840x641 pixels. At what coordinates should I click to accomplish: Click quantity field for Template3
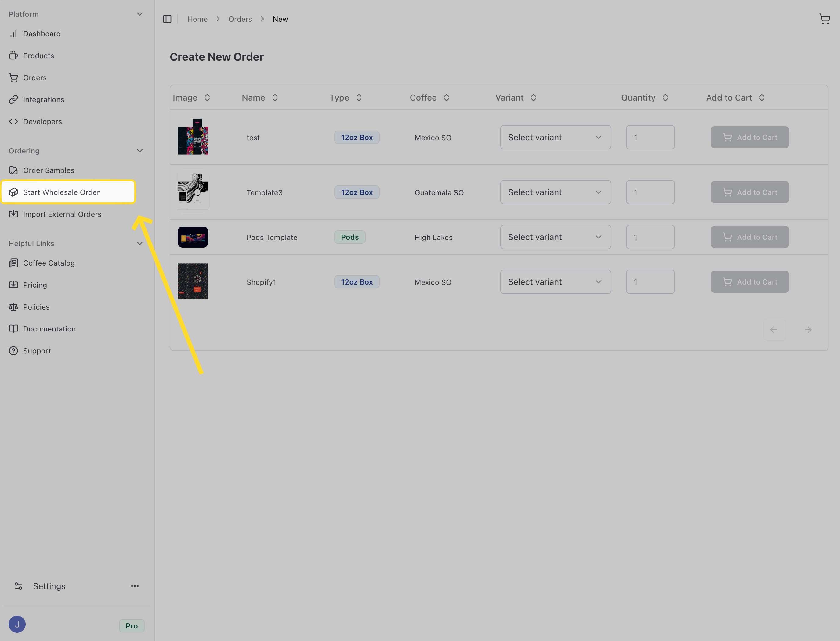(x=650, y=192)
